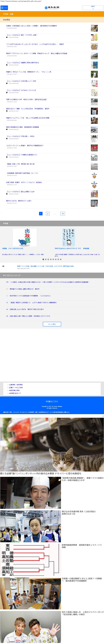Open article 平和の誓い、令和も

coord(20,136)
